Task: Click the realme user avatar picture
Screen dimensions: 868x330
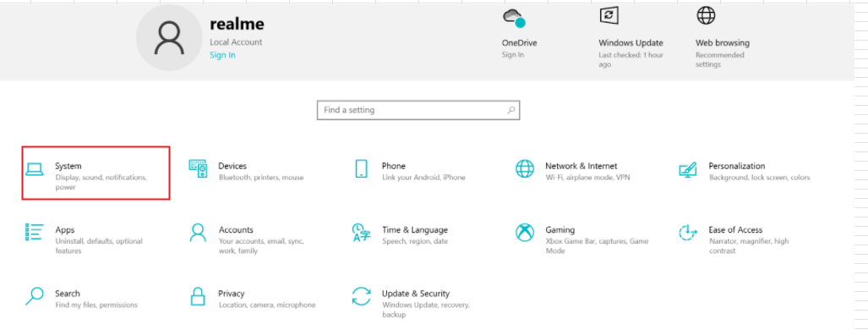Action: (169, 38)
